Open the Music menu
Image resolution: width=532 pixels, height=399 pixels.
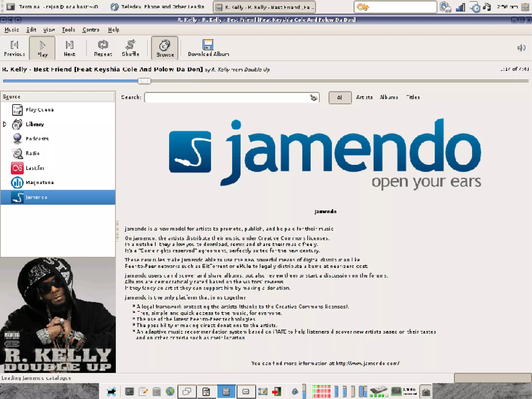[x=12, y=30]
